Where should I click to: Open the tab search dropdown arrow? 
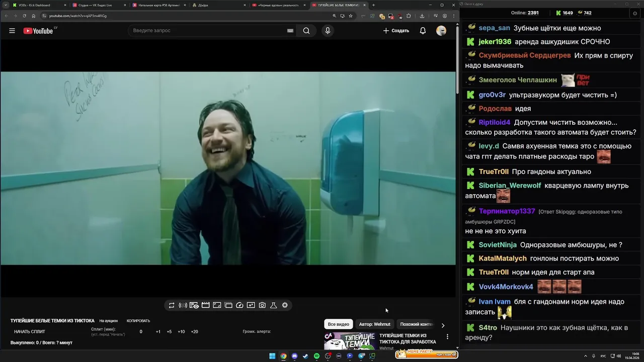[x=5, y=5]
